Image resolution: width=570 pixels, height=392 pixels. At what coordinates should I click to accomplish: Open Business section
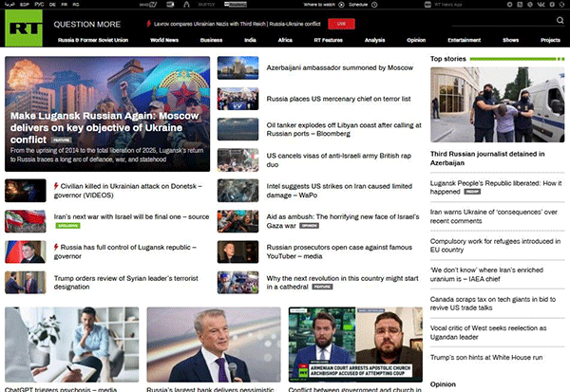click(x=211, y=40)
